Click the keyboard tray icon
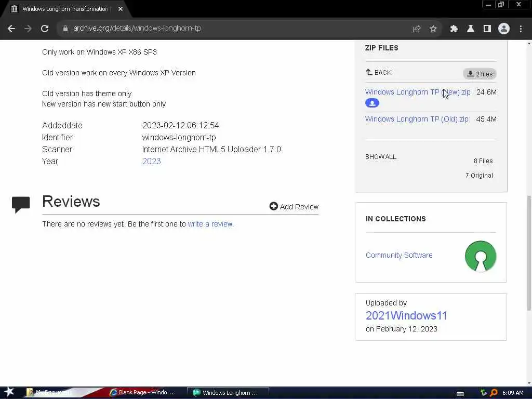This screenshot has width=532, height=399. (x=460, y=393)
